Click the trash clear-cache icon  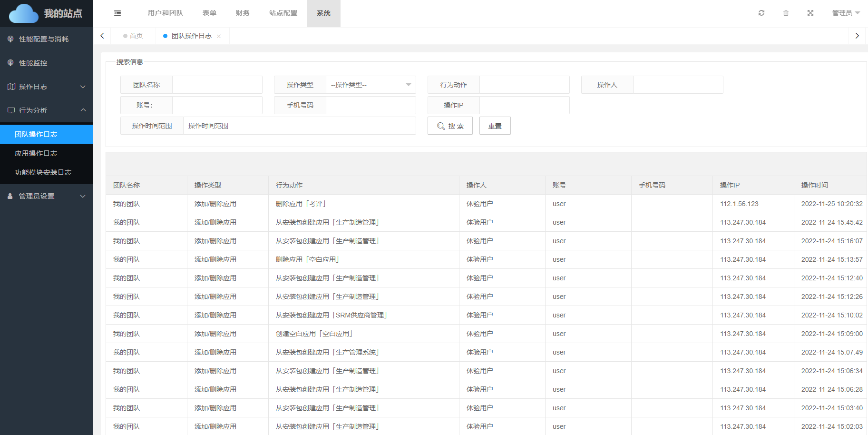coord(786,13)
